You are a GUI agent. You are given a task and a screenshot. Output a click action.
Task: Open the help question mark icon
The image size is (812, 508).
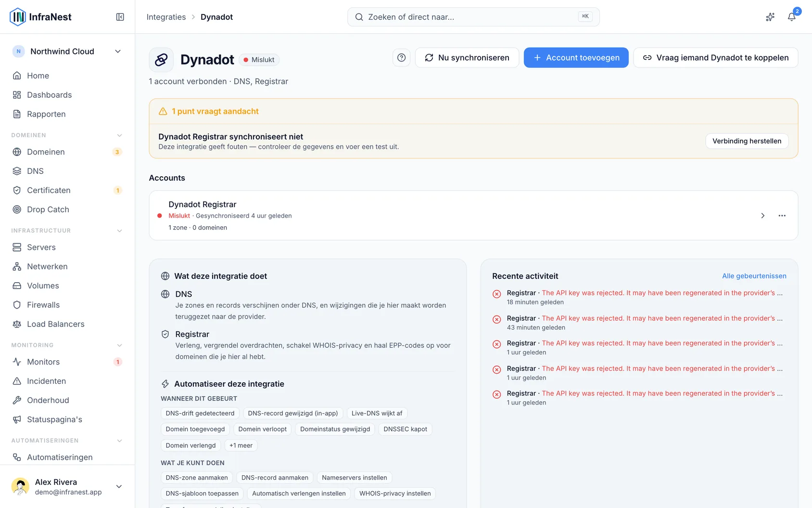[401, 58]
